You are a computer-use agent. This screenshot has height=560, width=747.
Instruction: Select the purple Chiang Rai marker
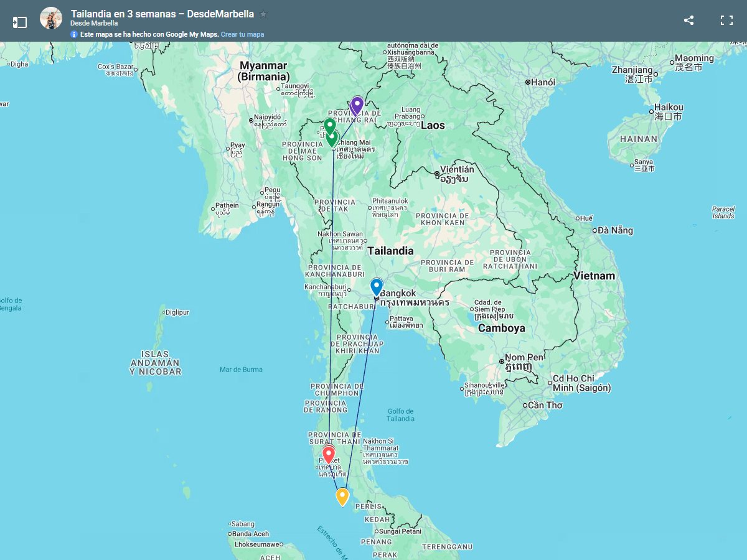pyautogui.click(x=357, y=106)
